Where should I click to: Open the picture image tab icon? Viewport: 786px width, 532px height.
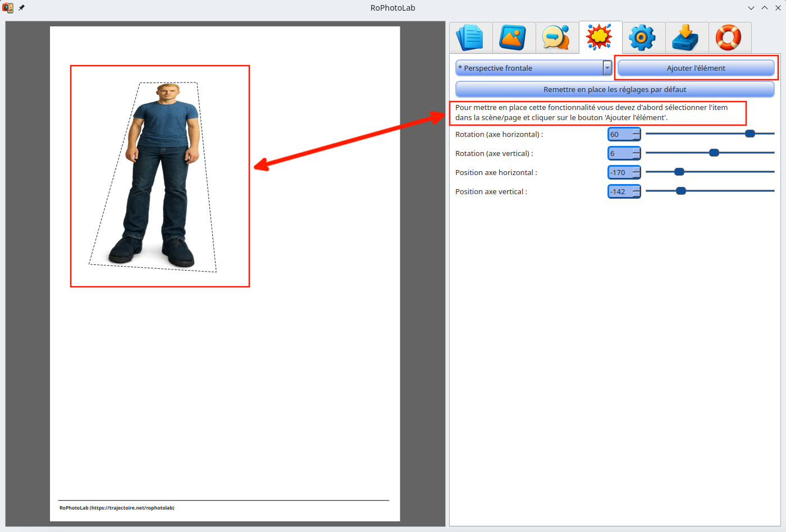[x=514, y=38]
